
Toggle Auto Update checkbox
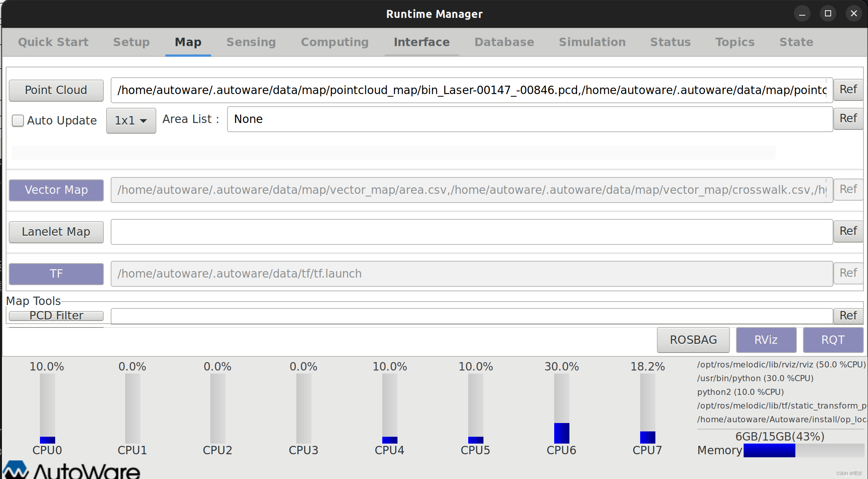[x=17, y=120]
